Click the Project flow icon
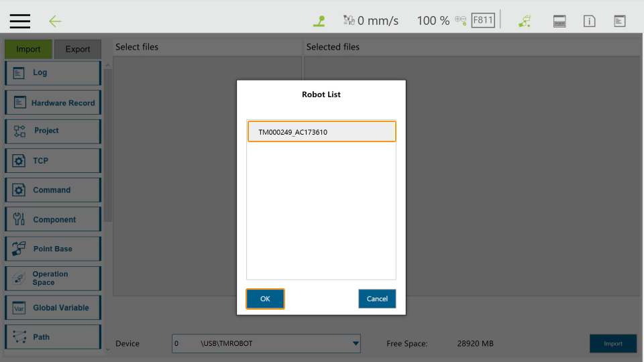Screen dimensions: 644x362 (19, 131)
